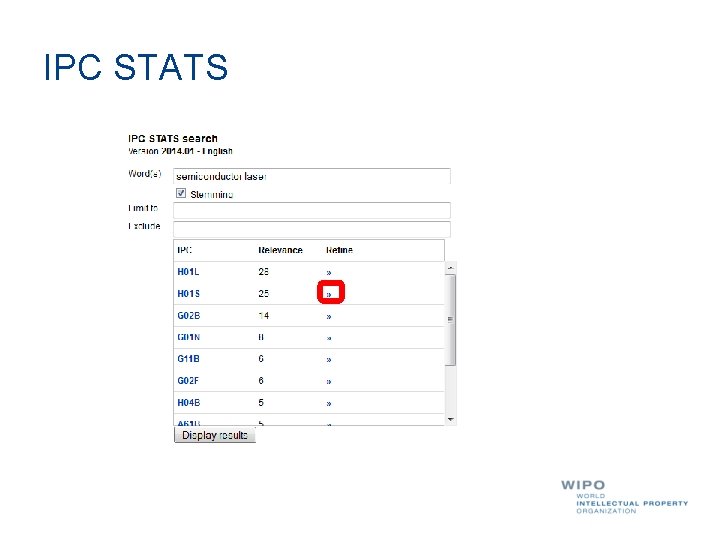
Task: Toggle the Stemming checkbox
Action: pyautogui.click(x=181, y=193)
